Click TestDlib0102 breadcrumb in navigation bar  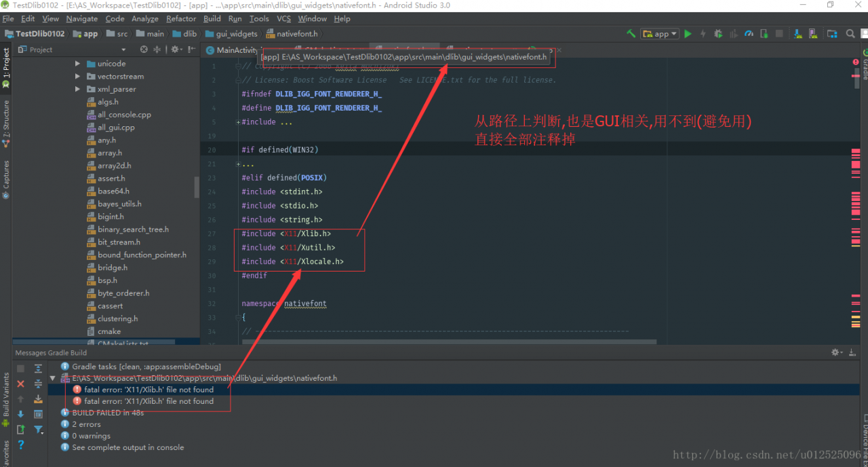(35, 33)
